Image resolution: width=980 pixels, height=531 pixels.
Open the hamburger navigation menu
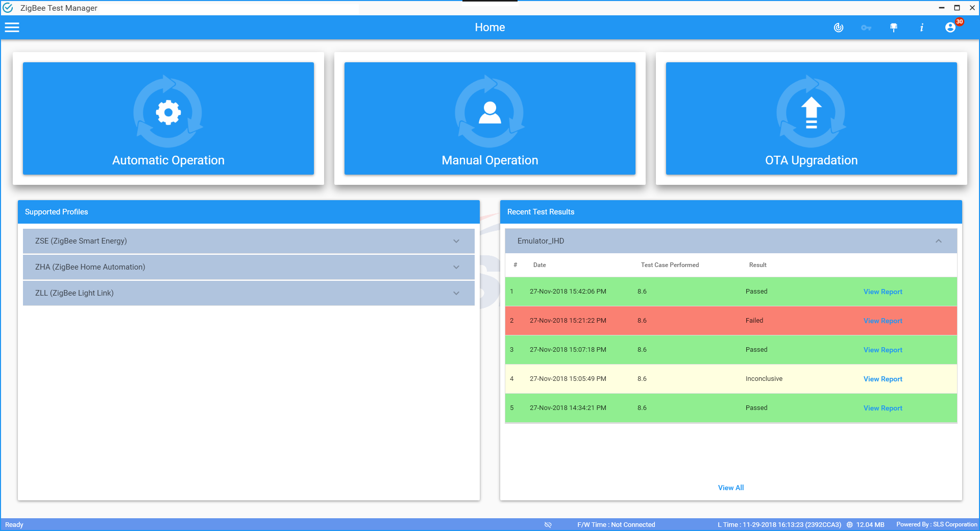[x=12, y=28]
